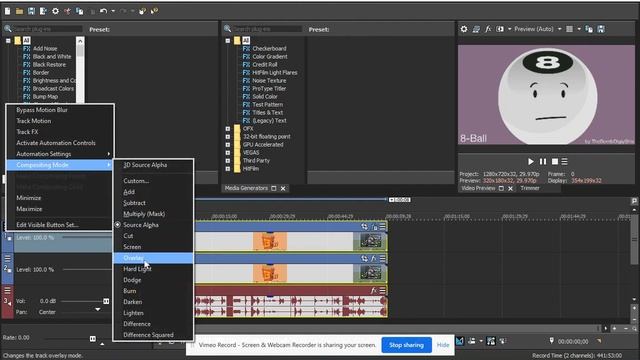Open project folder icon in toolbar
Image resolution: width=640 pixels, height=360 pixels.
[19, 11]
